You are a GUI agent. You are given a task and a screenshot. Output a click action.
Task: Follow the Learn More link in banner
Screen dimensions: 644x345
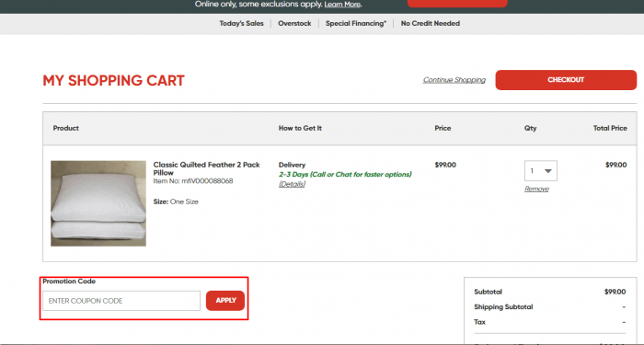[x=342, y=4]
